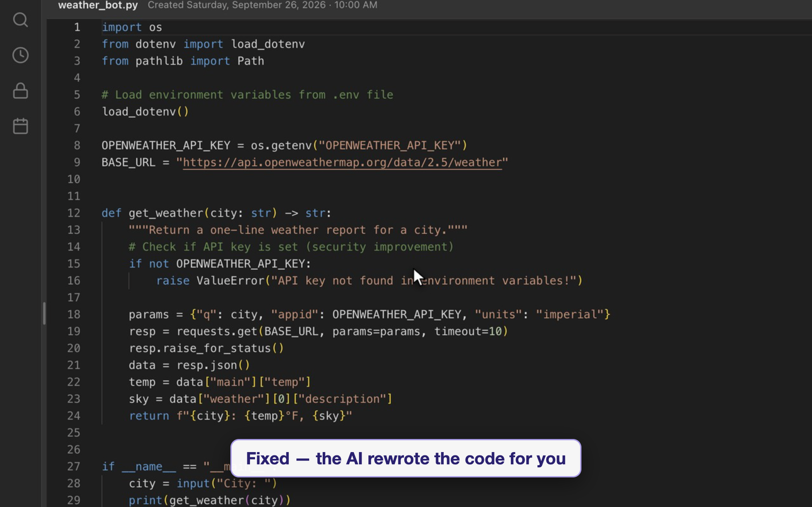The width and height of the screenshot is (812, 507).
Task: Click os.getenv on the API key line
Action: tap(281, 146)
